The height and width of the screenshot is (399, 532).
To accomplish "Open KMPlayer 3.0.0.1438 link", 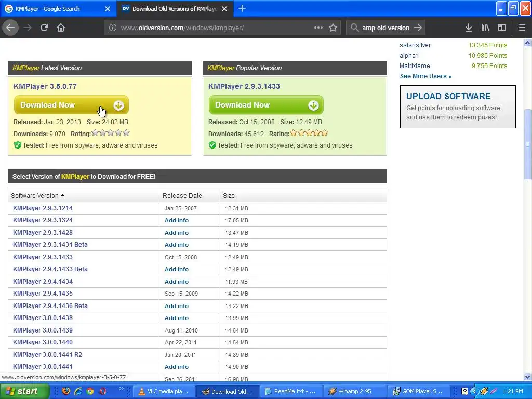I will click(x=43, y=318).
